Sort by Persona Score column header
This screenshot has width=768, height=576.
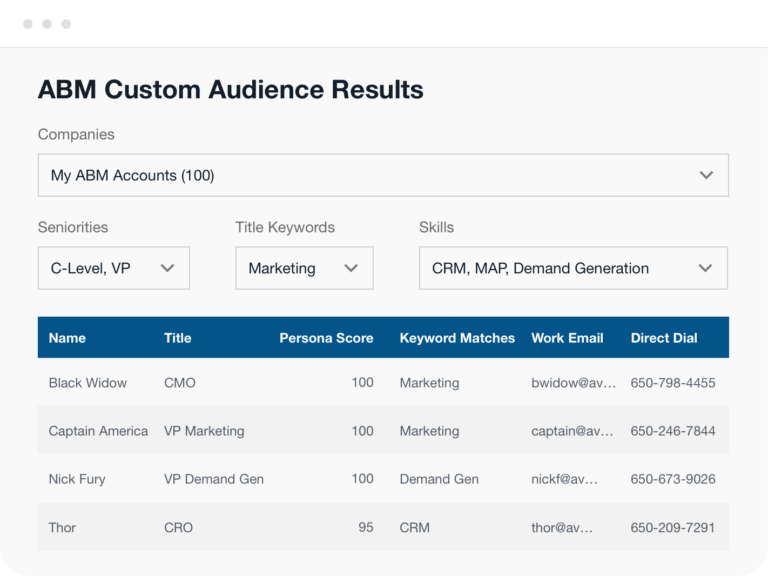click(x=326, y=338)
